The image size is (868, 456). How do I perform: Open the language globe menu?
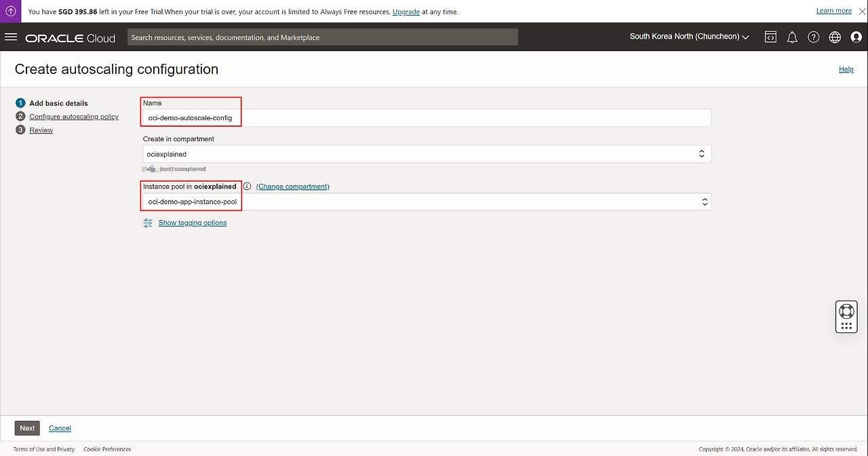(835, 37)
